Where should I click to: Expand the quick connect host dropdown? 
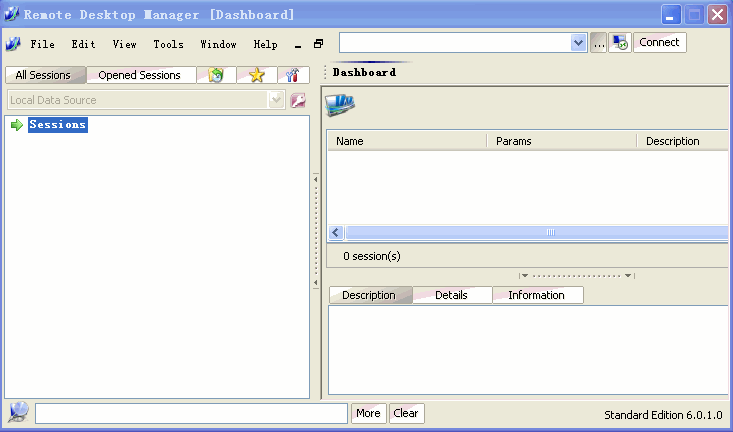pyautogui.click(x=578, y=43)
